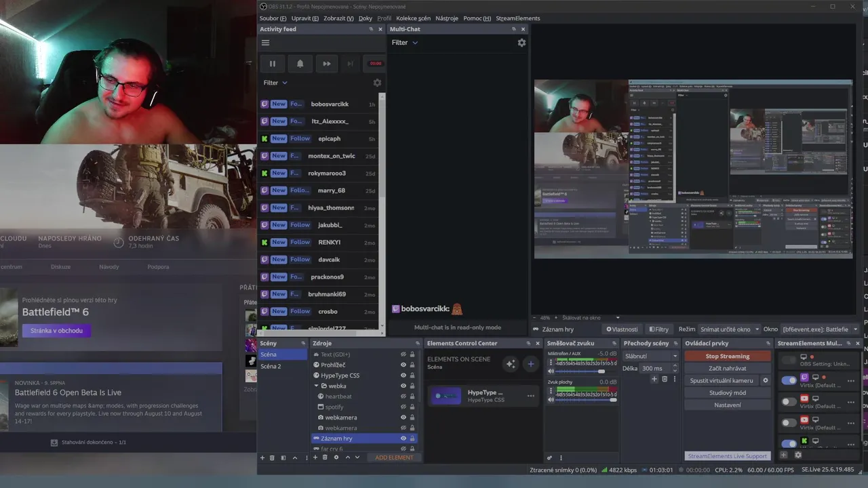Select the bobosvarcikk follow event
Image resolution: width=868 pixels, height=488 pixels.
point(318,104)
